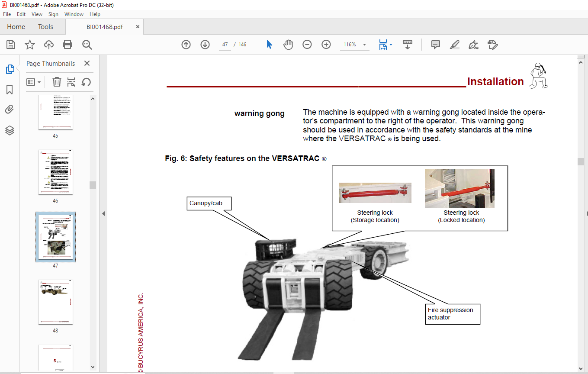This screenshot has width=588, height=374.
Task: Activate the hand pan tool
Action: tap(288, 45)
